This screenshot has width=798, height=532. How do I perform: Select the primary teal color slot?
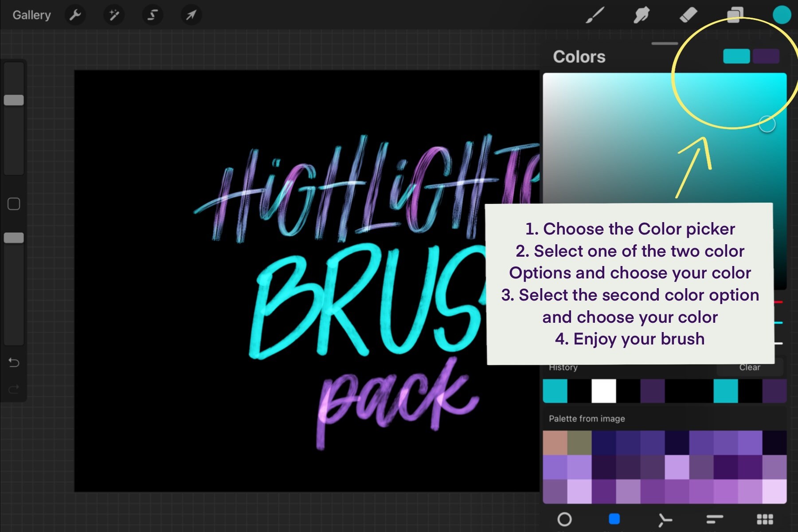(735, 56)
